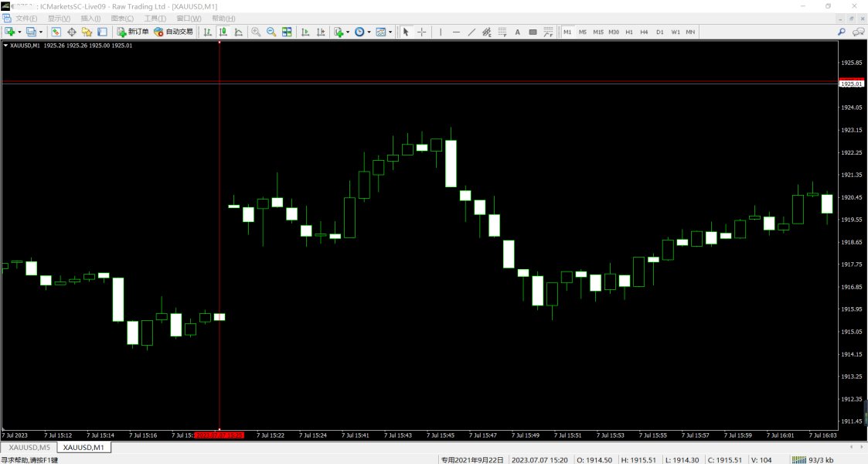Select the text A tool
The width and height of the screenshot is (868, 464).
click(518, 32)
